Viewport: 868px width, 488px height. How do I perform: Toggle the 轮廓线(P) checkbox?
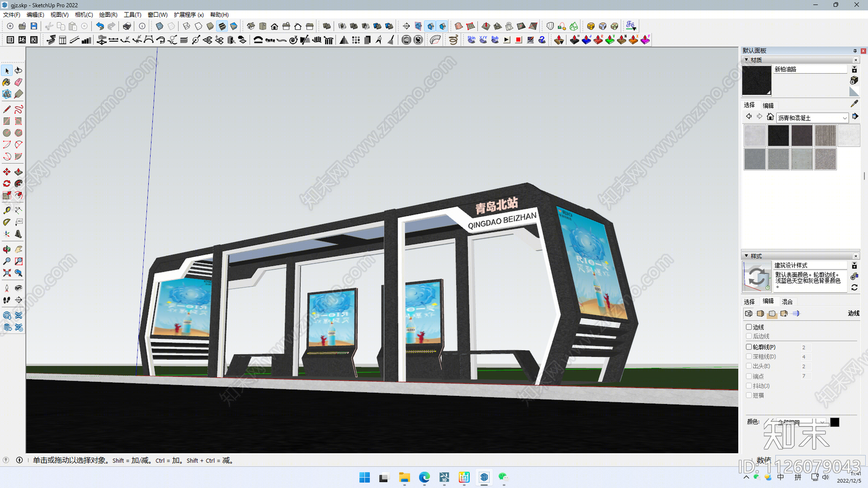749,347
